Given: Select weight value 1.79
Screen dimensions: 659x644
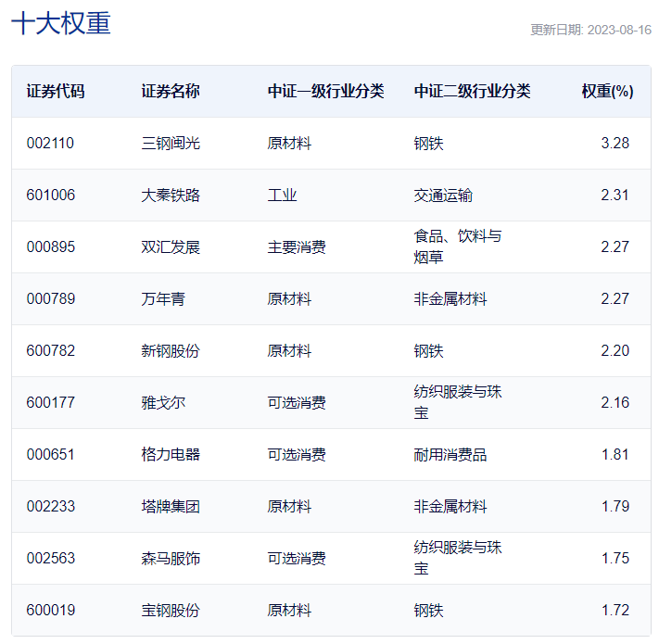Looking at the screenshot, I should 615,506.
